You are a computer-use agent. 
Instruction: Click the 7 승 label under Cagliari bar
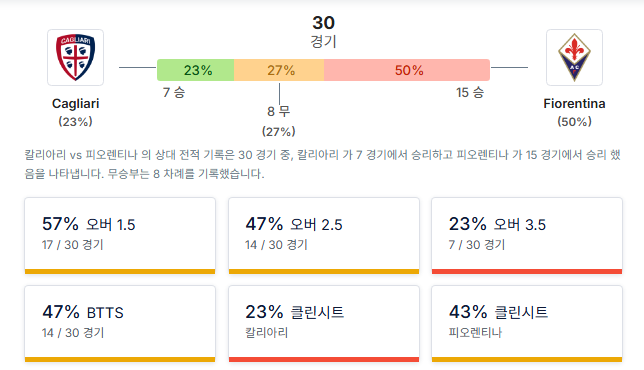[x=174, y=92]
